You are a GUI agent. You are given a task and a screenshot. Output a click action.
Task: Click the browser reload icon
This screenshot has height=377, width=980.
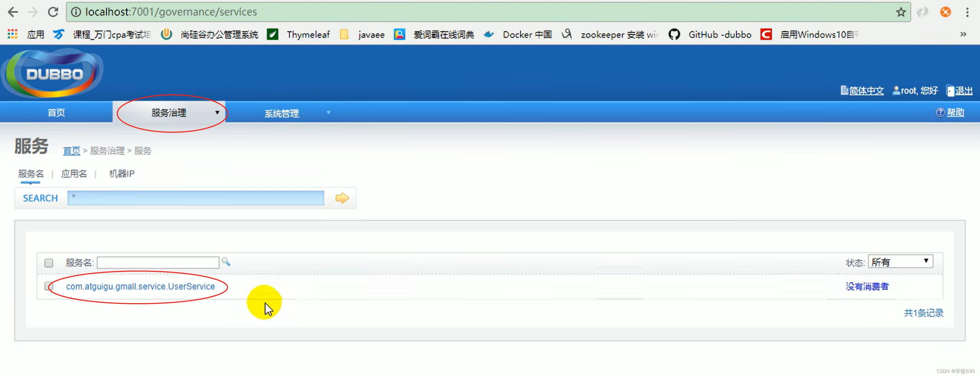pyautogui.click(x=53, y=12)
